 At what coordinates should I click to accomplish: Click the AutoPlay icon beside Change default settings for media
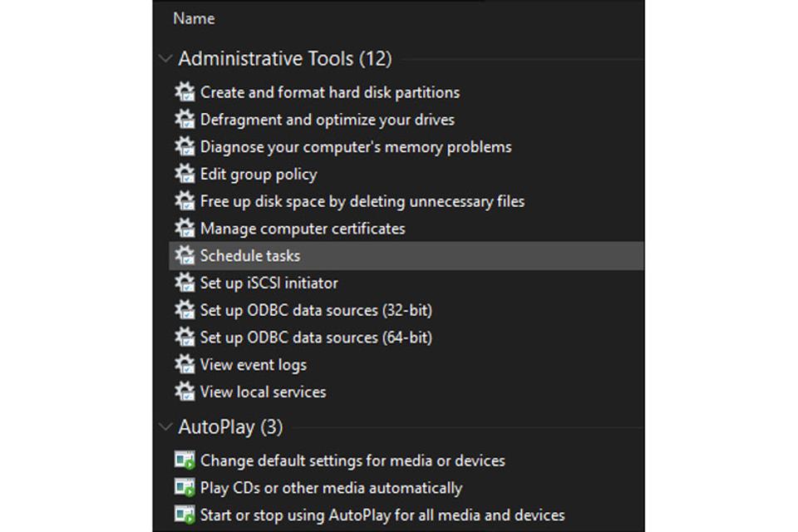click(x=185, y=461)
